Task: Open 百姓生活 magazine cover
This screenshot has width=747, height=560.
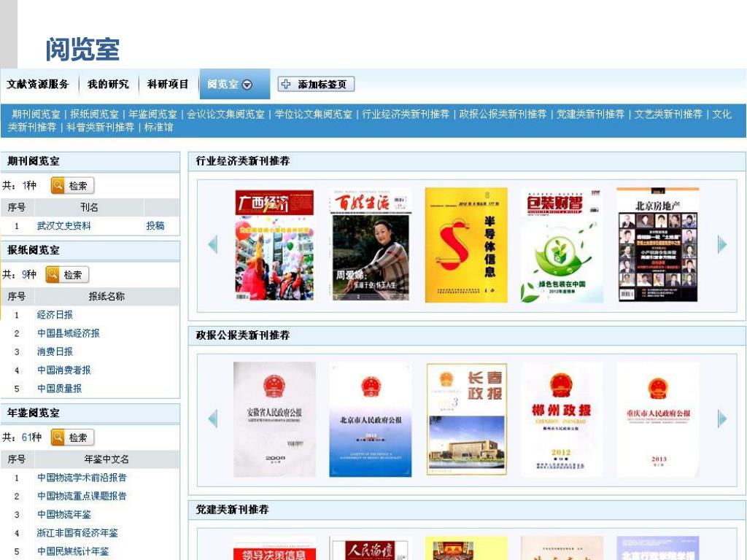Action: [x=371, y=245]
